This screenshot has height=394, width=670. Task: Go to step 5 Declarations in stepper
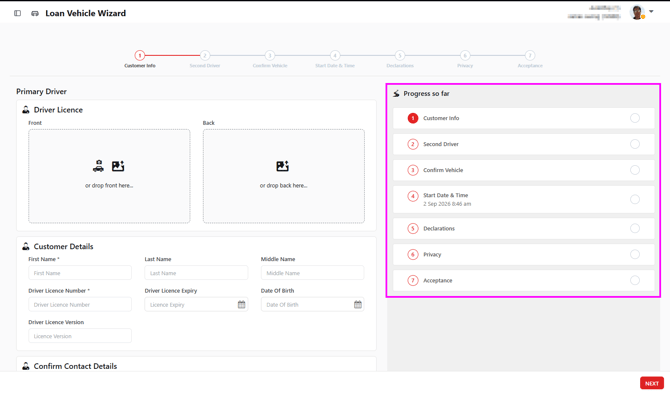[x=400, y=56]
